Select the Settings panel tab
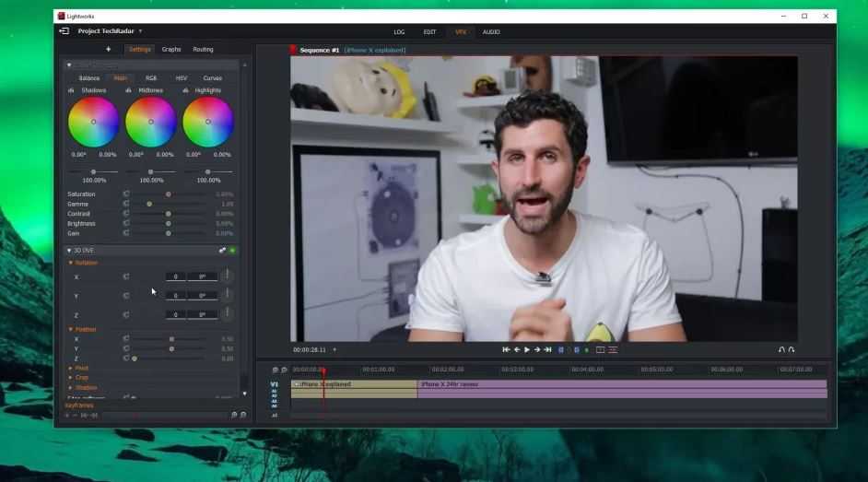This screenshot has width=868, height=482. tap(139, 49)
